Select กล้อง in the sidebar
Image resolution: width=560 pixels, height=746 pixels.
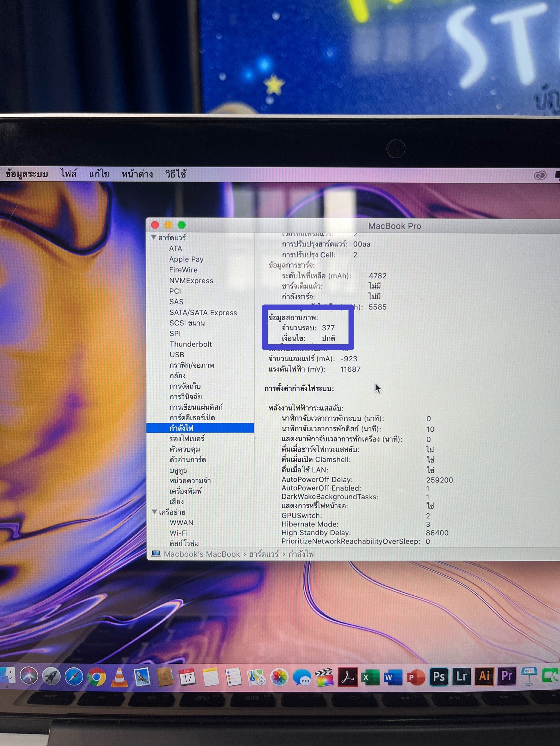point(177,376)
